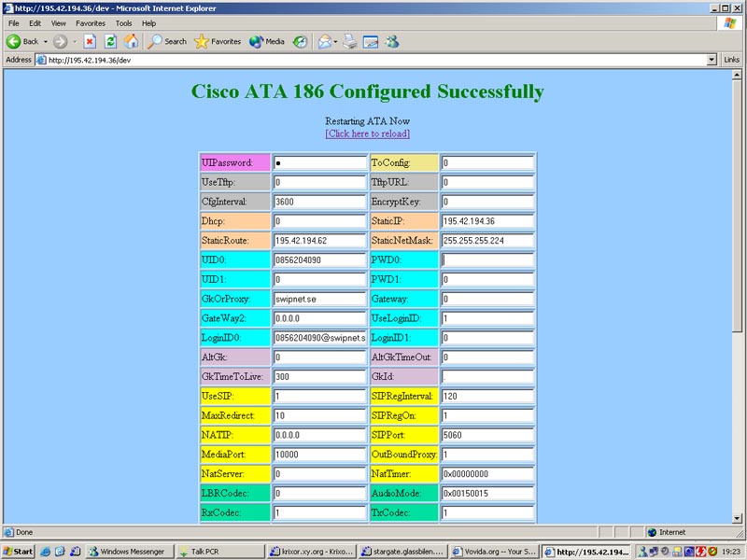Open the address bar dropdown list
747x560 pixels.
tap(712, 60)
